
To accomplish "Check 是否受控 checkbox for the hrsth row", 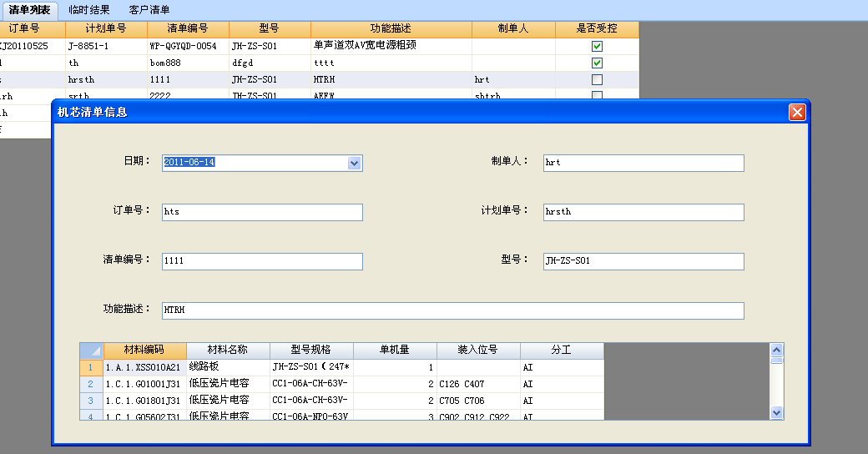I will [x=597, y=80].
